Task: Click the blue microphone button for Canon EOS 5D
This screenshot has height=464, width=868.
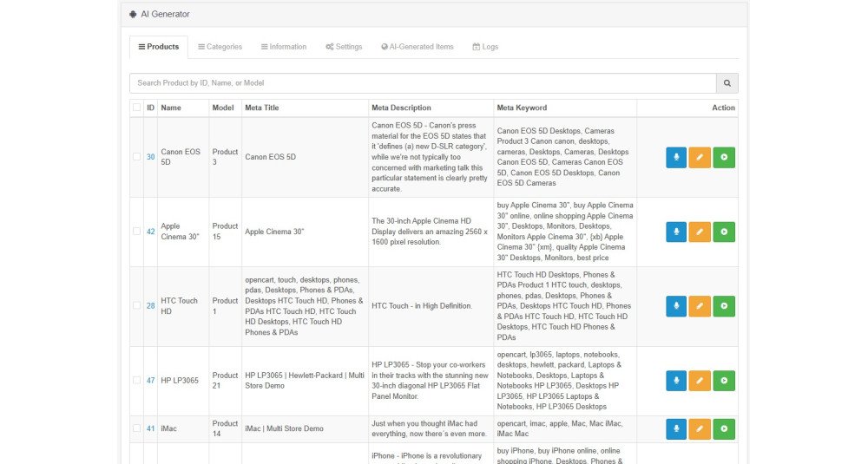Action: click(x=676, y=157)
